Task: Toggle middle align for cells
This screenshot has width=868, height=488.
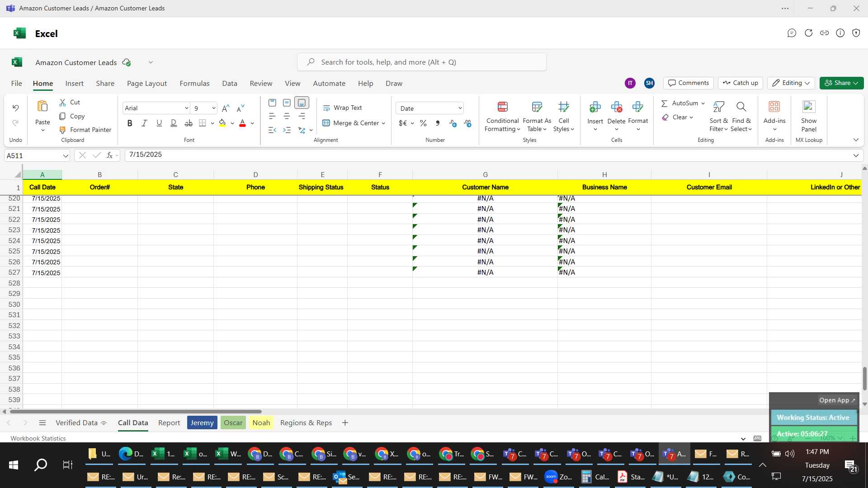Action: 287,103
